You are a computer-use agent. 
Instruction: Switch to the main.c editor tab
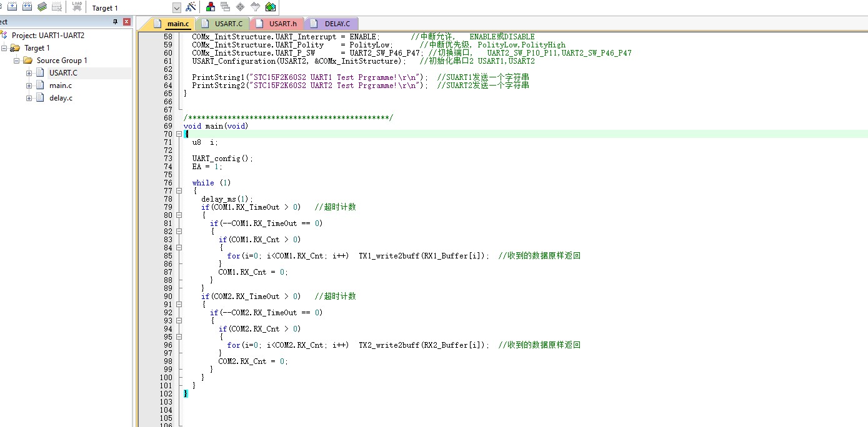[x=172, y=24]
